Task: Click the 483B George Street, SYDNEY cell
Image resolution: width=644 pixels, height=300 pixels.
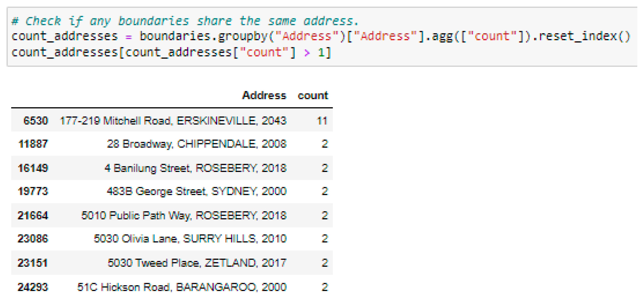Action: pos(197,191)
